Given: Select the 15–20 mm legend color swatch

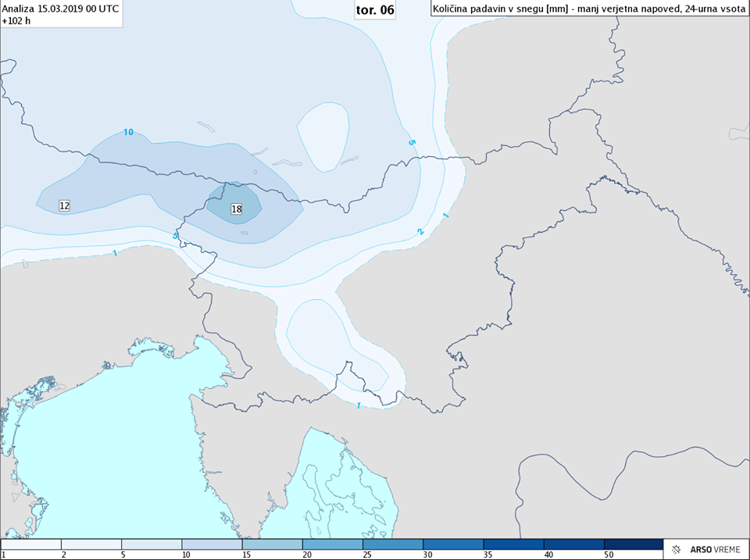Looking at the screenshot, I should 272,544.
